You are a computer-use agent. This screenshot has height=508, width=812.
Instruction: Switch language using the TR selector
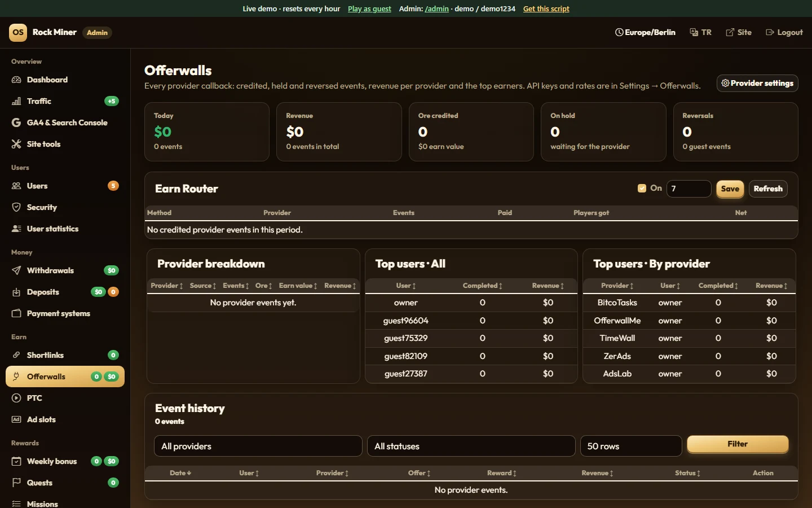701,32
